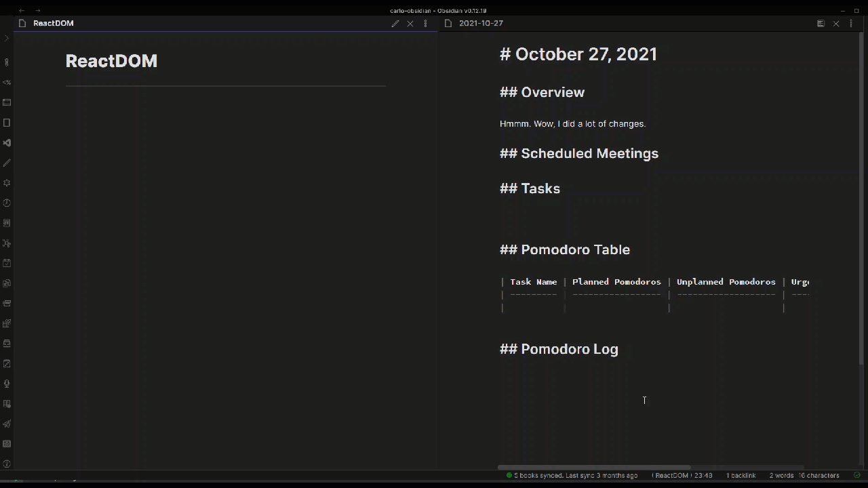Image resolution: width=868 pixels, height=488 pixels.
Task: Open help via the question-mark circle icon
Action: pyautogui.click(x=7, y=464)
